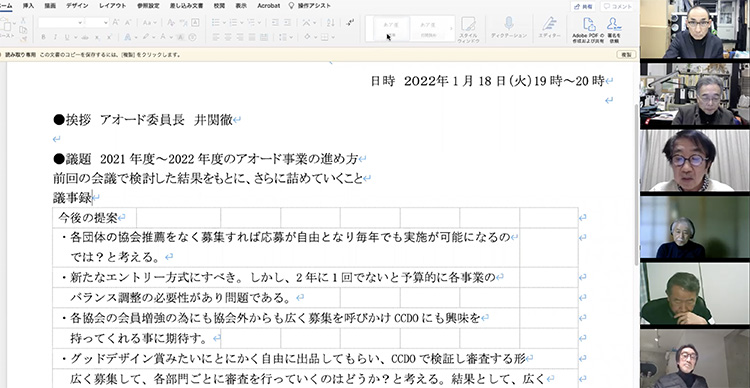Click the Numbered list icon

pos(233,22)
